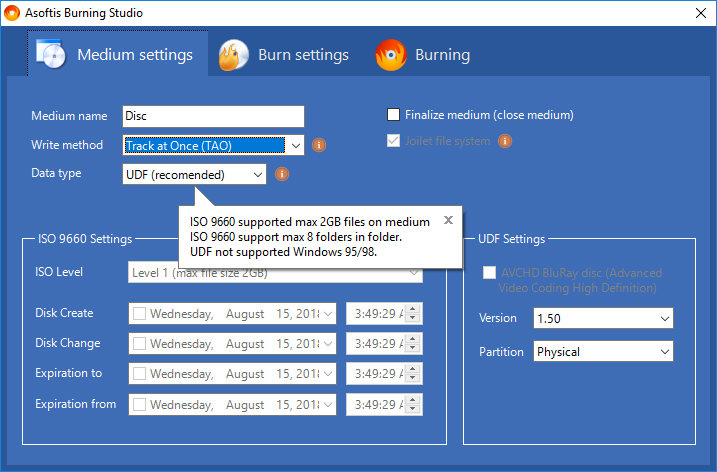The height and width of the screenshot is (472, 717).
Task: Expand the Partition dropdown
Action: 664,352
